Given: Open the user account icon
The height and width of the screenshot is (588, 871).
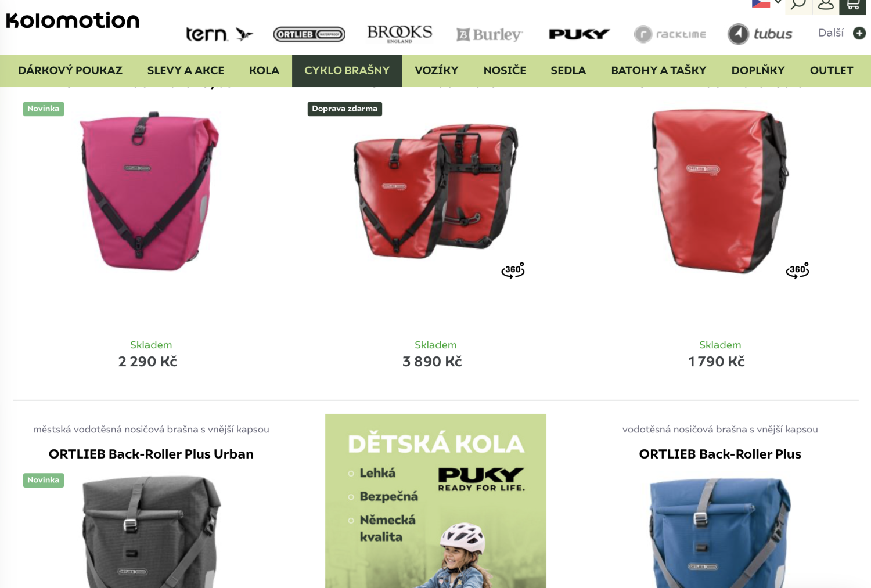Looking at the screenshot, I should coord(826,5).
